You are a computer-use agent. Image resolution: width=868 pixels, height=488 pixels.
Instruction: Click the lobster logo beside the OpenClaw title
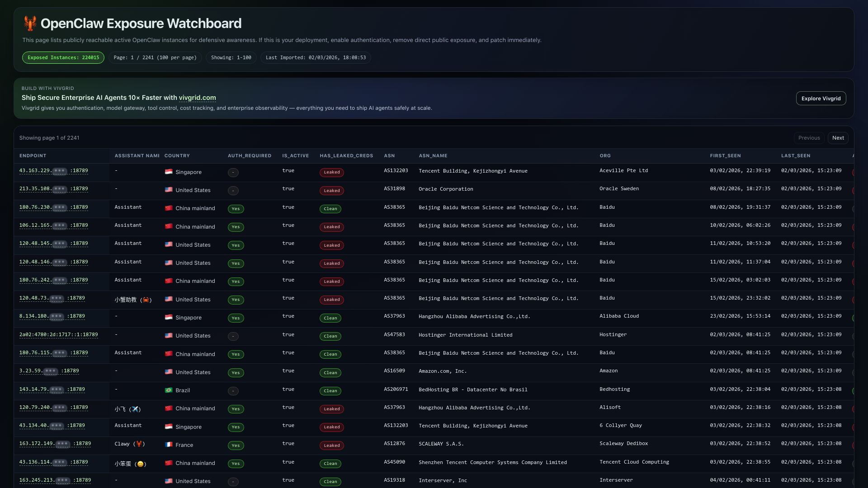30,23
